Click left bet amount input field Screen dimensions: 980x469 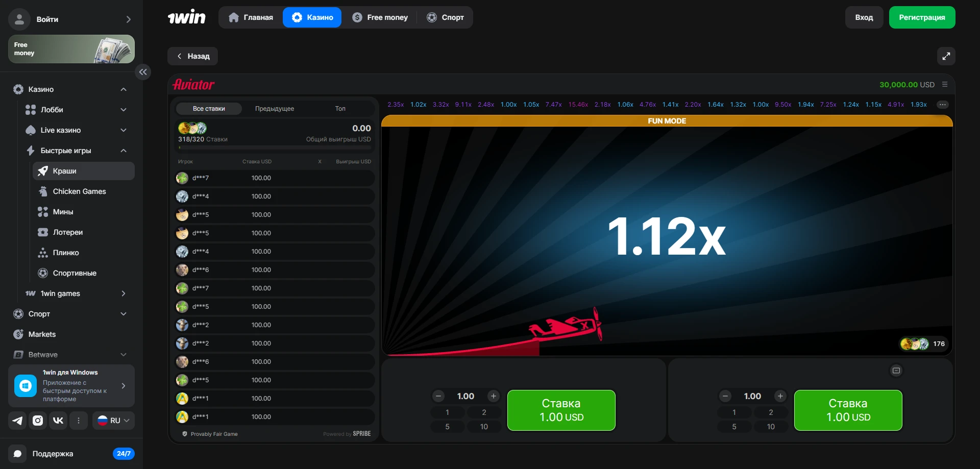click(x=465, y=396)
